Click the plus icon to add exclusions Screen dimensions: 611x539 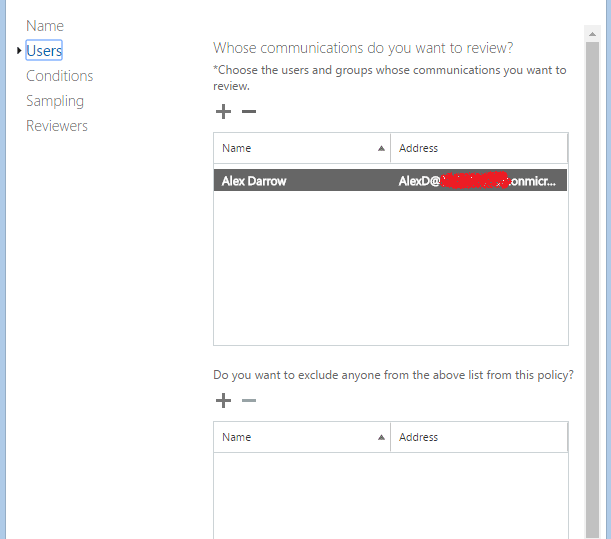click(x=223, y=400)
